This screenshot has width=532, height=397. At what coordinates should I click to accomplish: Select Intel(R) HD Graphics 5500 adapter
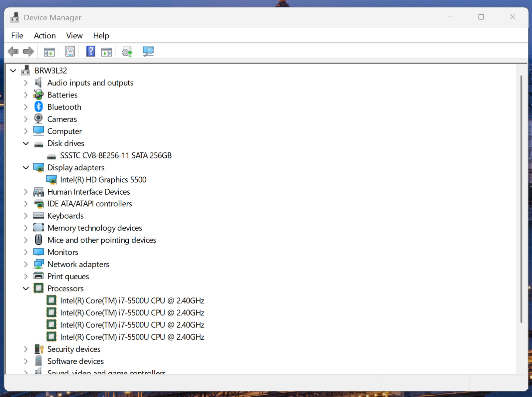pyautogui.click(x=103, y=180)
